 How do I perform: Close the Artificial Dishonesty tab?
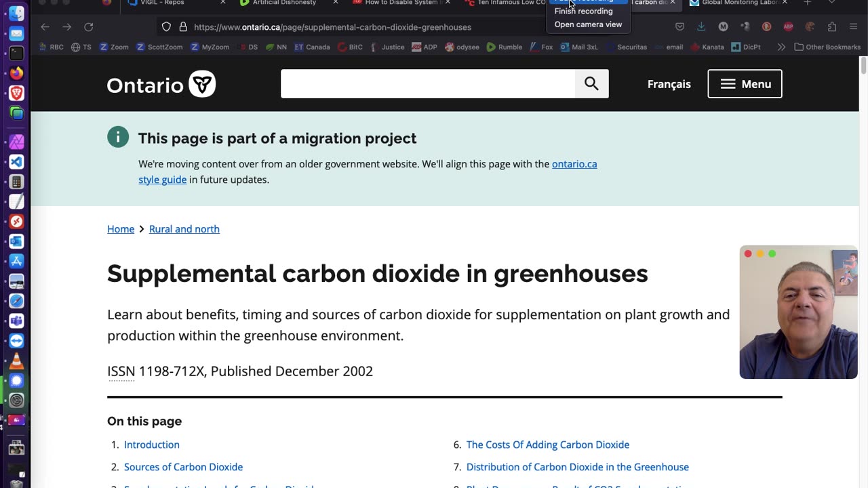(x=335, y=3)
